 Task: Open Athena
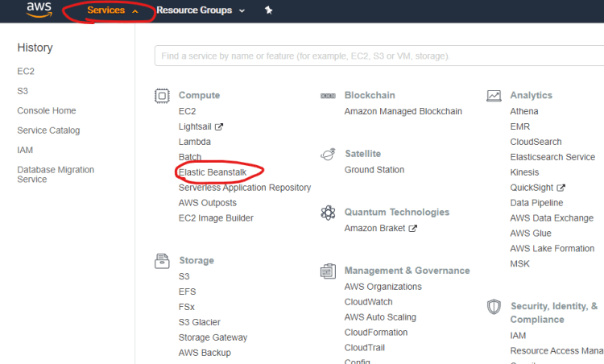(524, 111)
